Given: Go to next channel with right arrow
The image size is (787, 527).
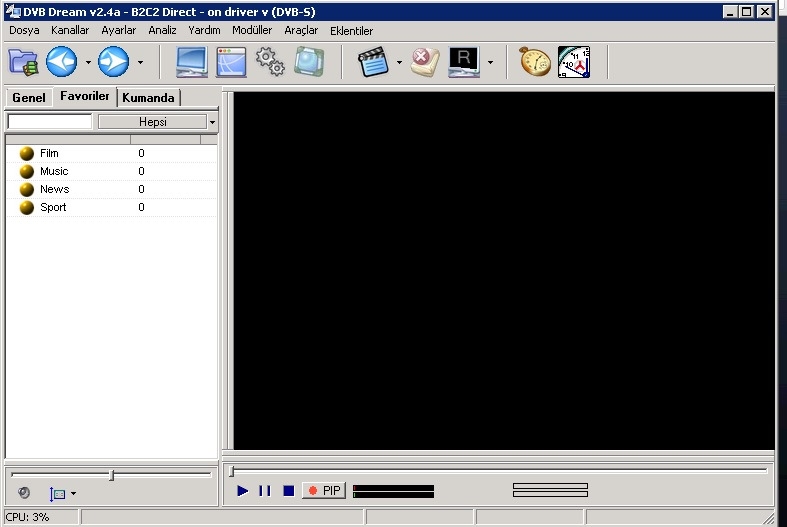Looking at the screenshot, I should coord(113,62).
